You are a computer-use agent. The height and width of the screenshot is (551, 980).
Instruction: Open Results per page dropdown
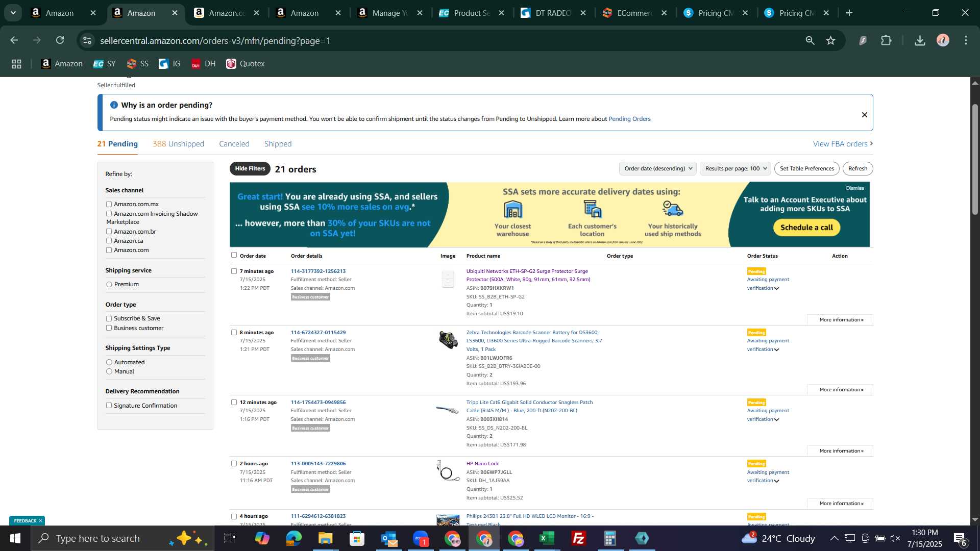tap(735, 168)
